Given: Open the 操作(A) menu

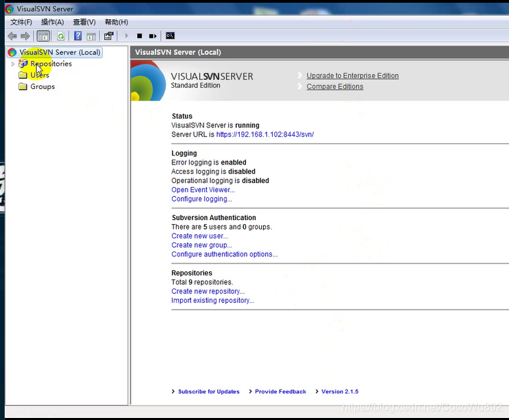Looking at the screenshot, I should [52, 22].
